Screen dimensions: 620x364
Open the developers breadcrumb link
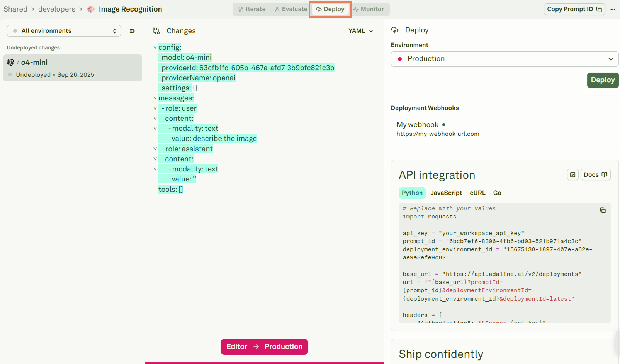pyautogui.click(x=56, y=9)
